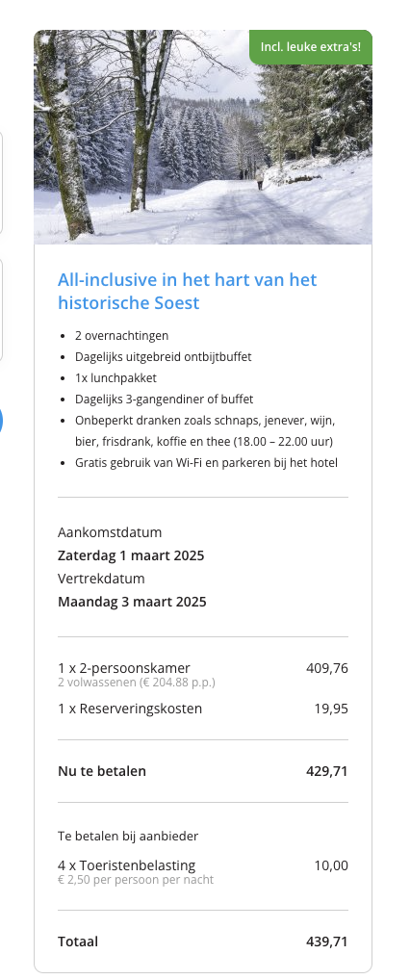The width and height of the screenshot is (410, 980).
Task: Click the green "Incl. leuke extra's!" badge
Action: pyautogui.click(x=311, y=47)
